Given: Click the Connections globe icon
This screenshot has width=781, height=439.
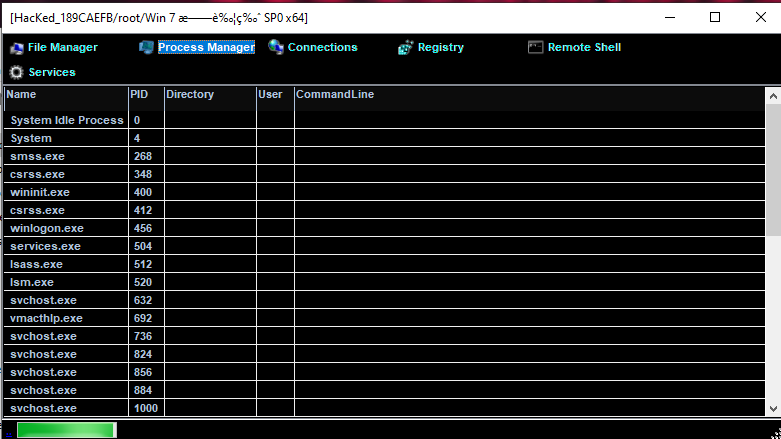Looking at the screenshot, I should click(x=276, y=47).
